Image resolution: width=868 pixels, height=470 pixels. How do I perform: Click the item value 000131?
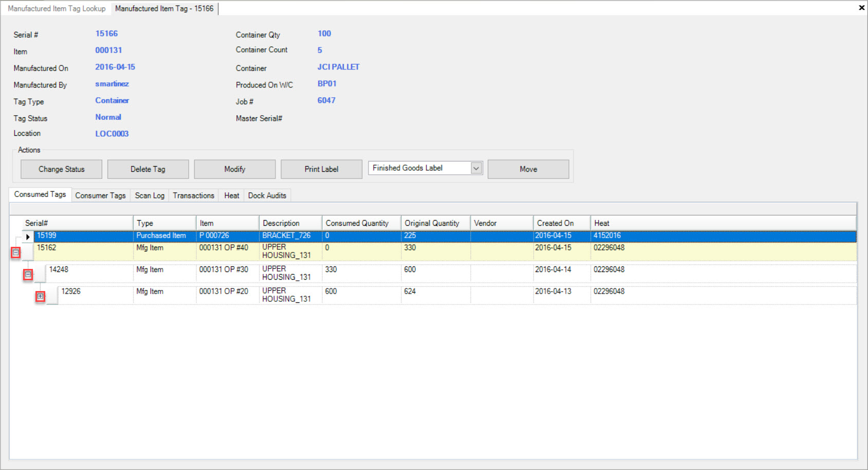tap(108, 50)
